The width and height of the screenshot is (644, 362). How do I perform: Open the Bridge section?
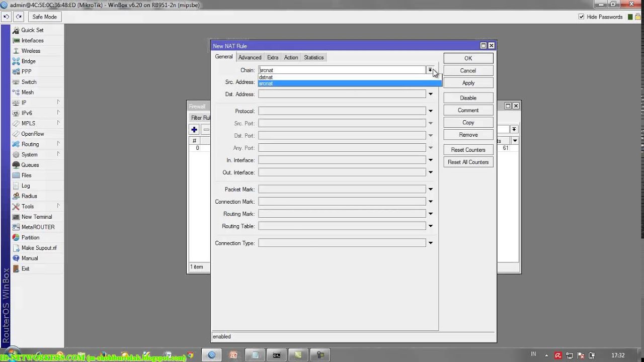(29, 61)
